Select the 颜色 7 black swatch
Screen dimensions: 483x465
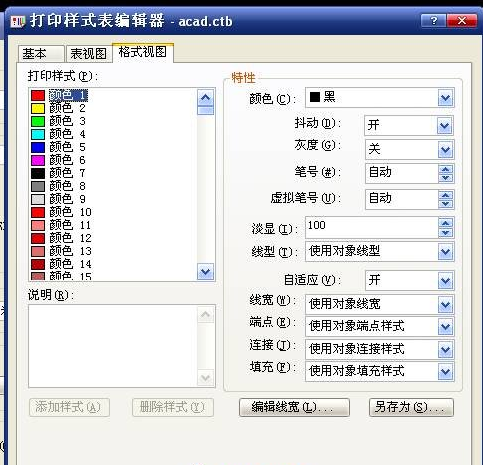(38, 173)
